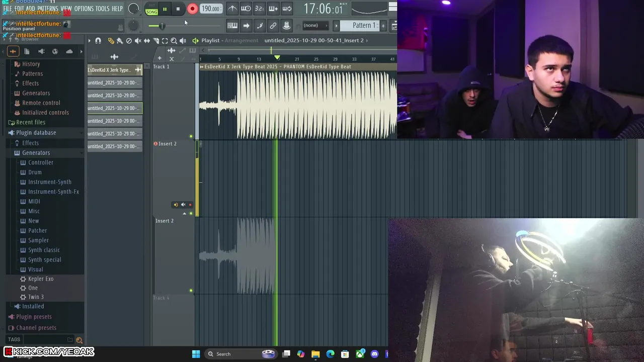Open the piano roll icon in toolbar
Image resolution: width=644 pixels, height=362 pixels.
click(x=232, y=26)
